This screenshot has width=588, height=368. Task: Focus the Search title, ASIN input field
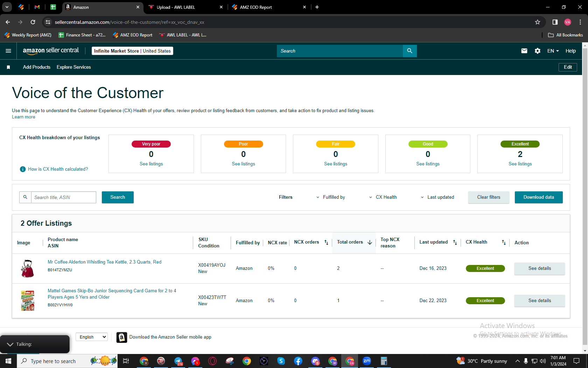pyautogui.click(x=64, y=197)
